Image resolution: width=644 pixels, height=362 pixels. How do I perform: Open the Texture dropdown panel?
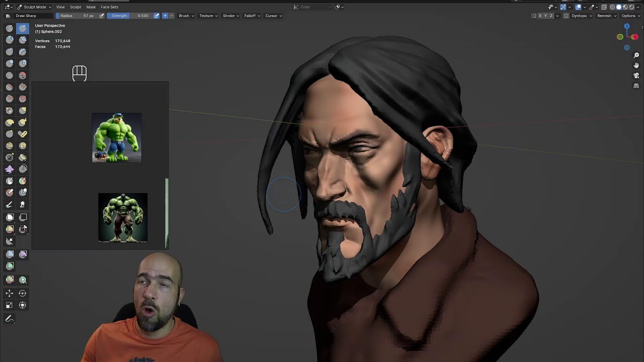coord(208,16)
